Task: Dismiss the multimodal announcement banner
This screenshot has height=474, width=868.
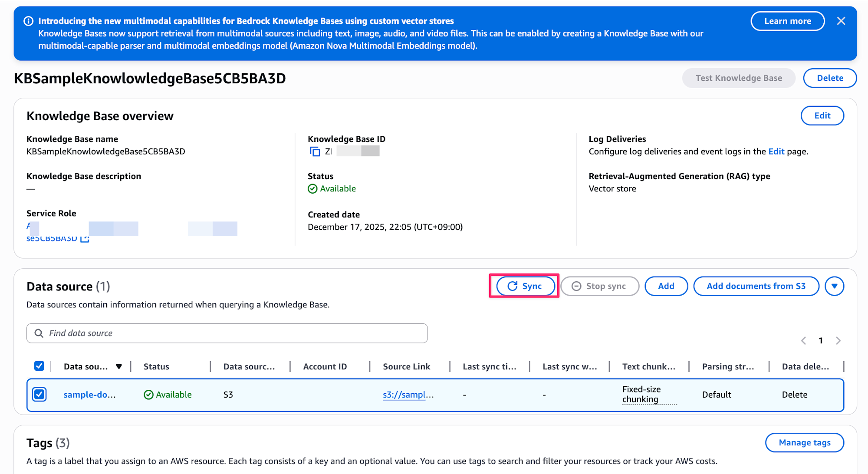Action: pyautogui.click(x=841, y=21)
